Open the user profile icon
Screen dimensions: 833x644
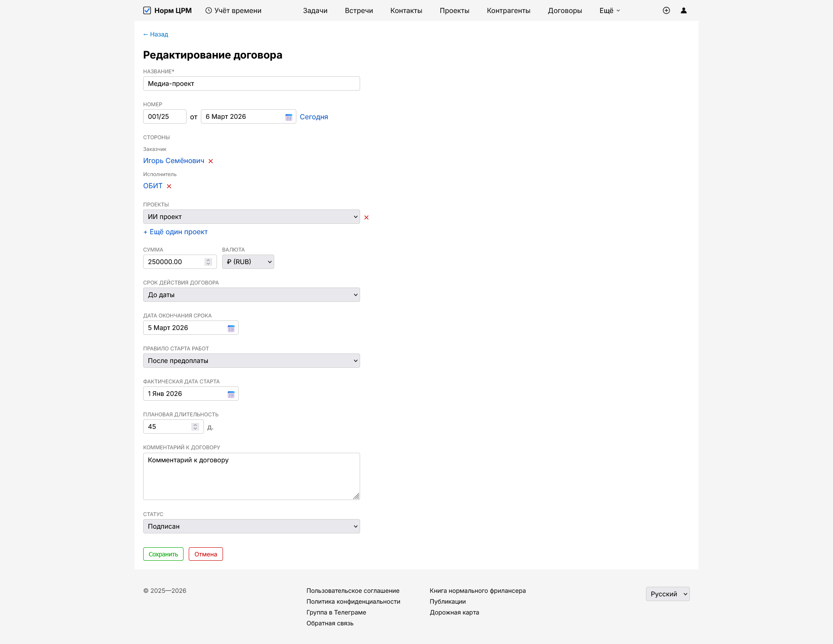684,10
